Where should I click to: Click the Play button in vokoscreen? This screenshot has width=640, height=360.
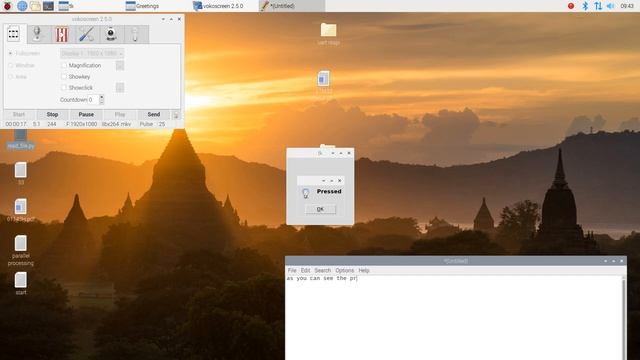point(120,115)
